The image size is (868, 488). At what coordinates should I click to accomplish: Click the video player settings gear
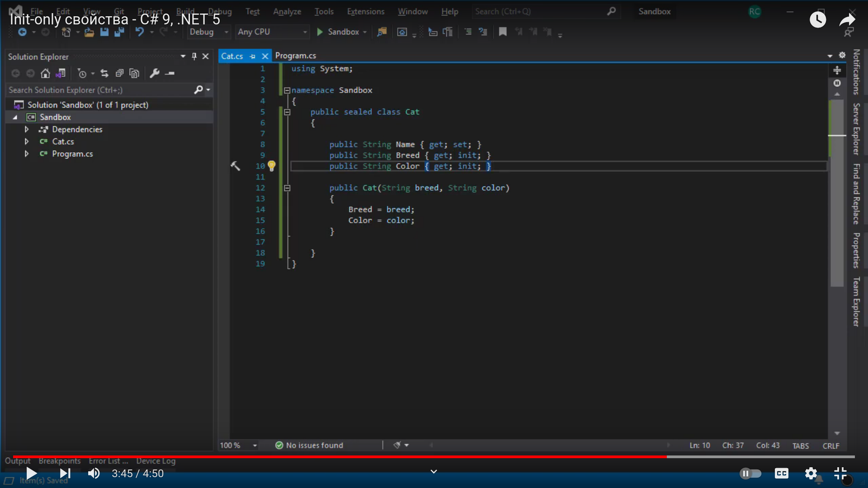point(811,474)
